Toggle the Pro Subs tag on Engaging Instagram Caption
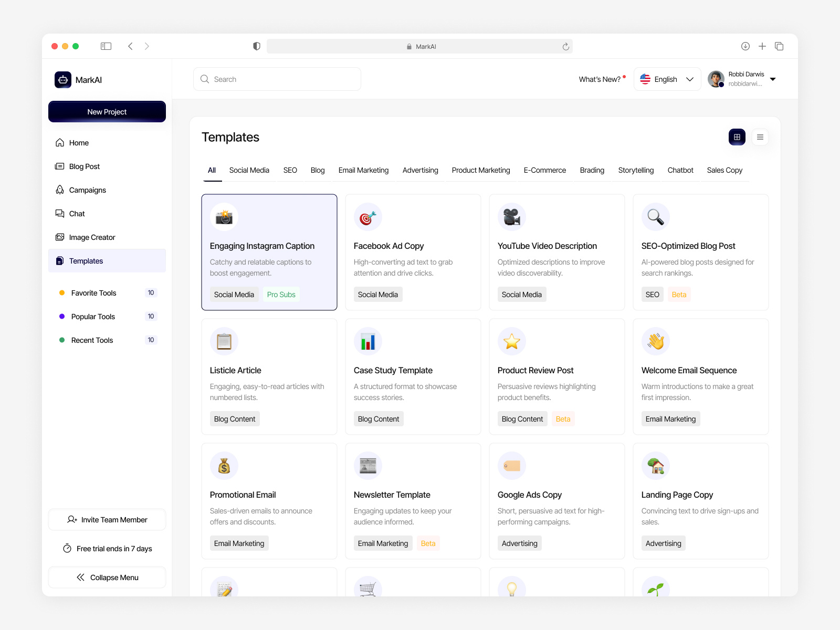The height and width of the screenshot is (630, 840). (281, 294)
